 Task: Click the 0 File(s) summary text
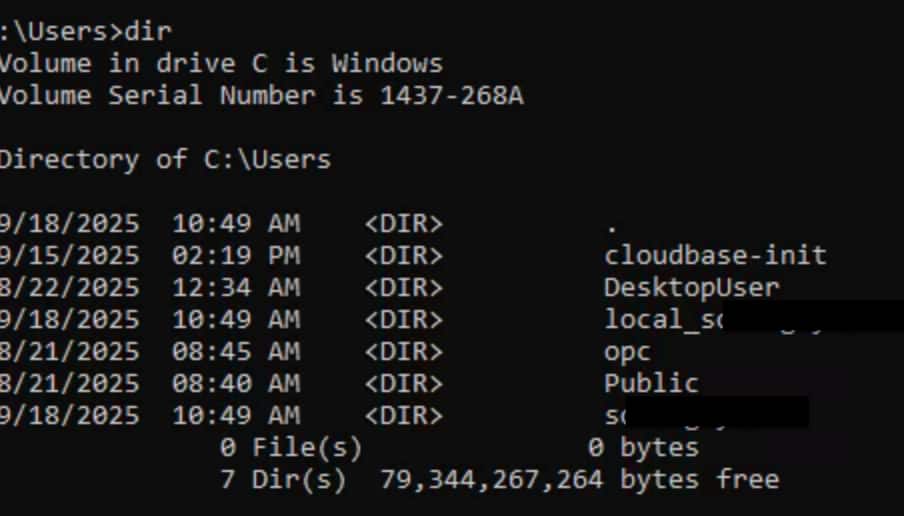[291, 447]
